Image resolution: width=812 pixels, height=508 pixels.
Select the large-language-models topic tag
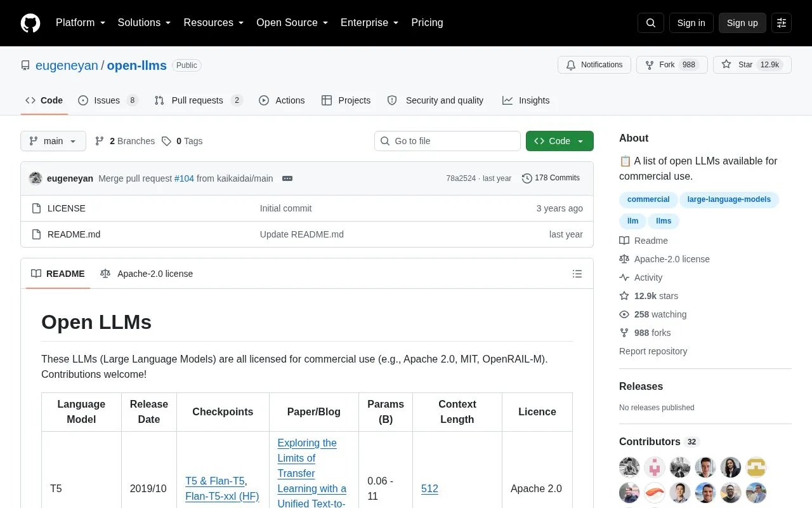click(x=729, y=199)
